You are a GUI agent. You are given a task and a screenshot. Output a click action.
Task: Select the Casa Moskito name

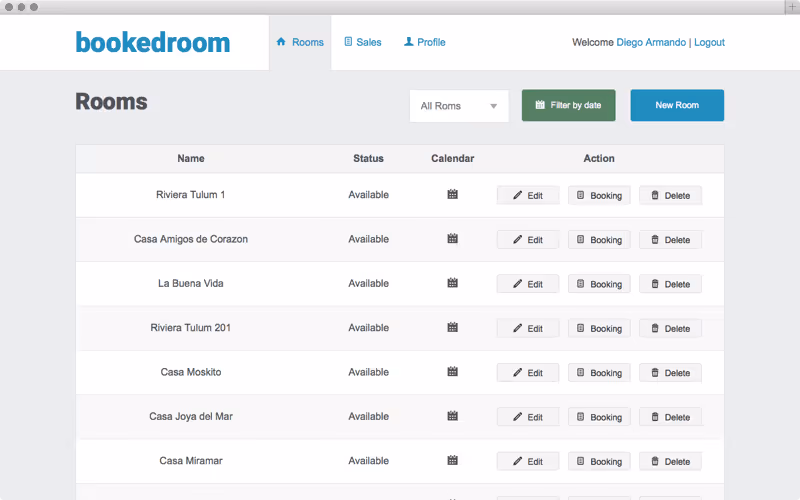point(191,372)
